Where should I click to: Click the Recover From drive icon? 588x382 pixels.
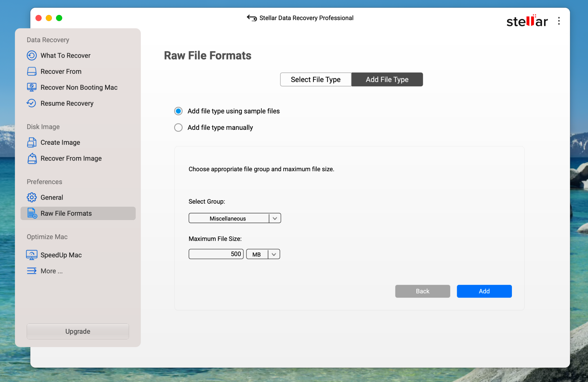pos(32,72)
